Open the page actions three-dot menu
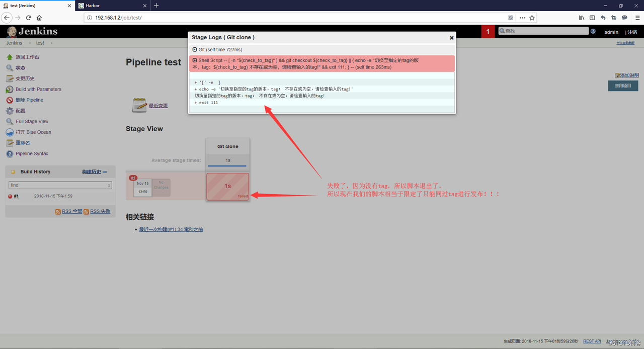Screen dimensions: 644x349 [x=522, y=18]
